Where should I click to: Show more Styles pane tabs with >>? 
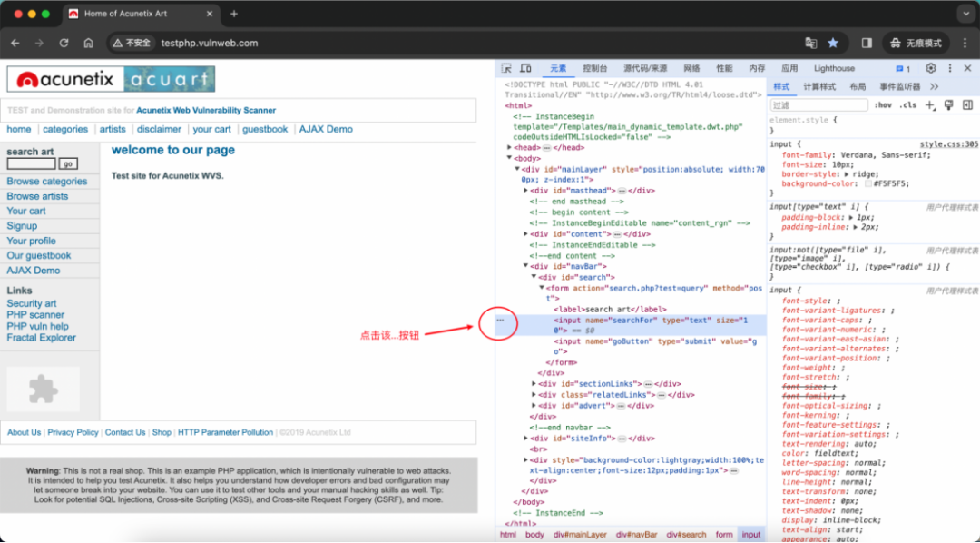click(x=935, y=87)
